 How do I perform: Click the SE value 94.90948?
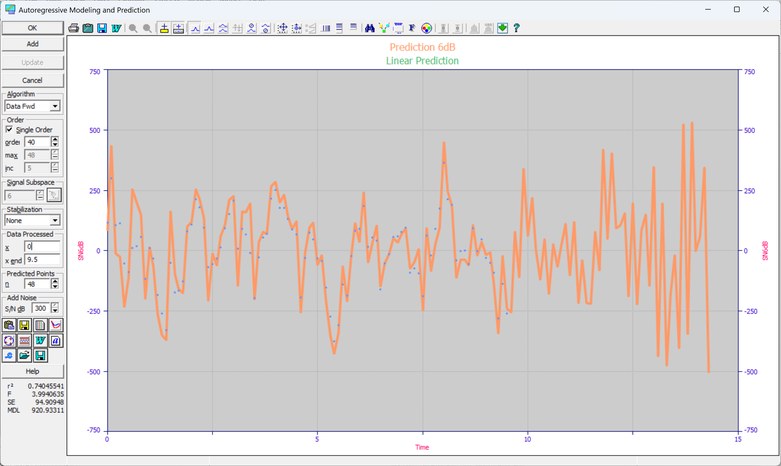pyautogui.click(x=49, y=402)
